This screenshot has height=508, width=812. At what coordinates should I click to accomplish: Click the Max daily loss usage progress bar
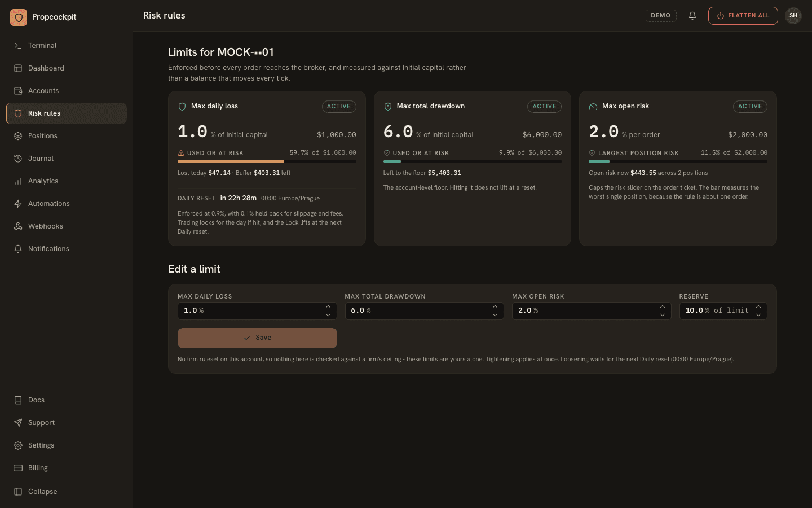[267, 161]
